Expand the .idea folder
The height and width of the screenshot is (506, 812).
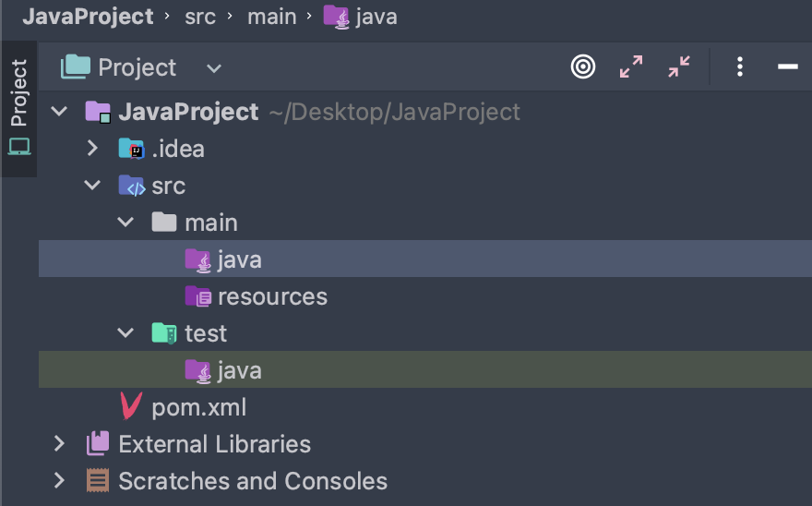[92, 149]
